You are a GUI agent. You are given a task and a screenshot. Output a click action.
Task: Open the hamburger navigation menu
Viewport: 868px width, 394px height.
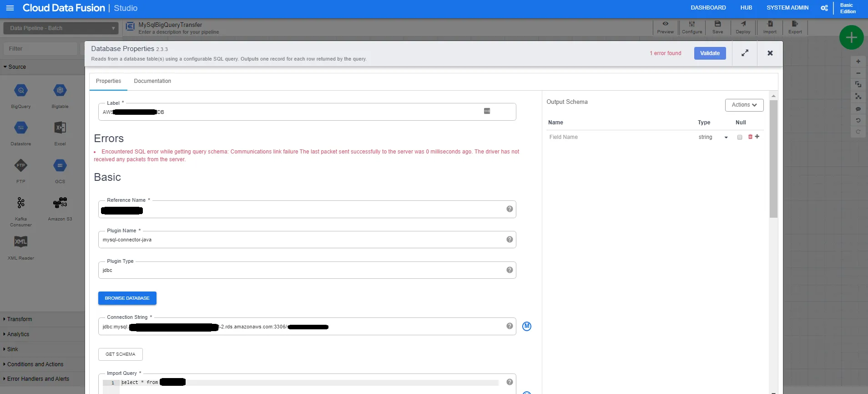10,8
